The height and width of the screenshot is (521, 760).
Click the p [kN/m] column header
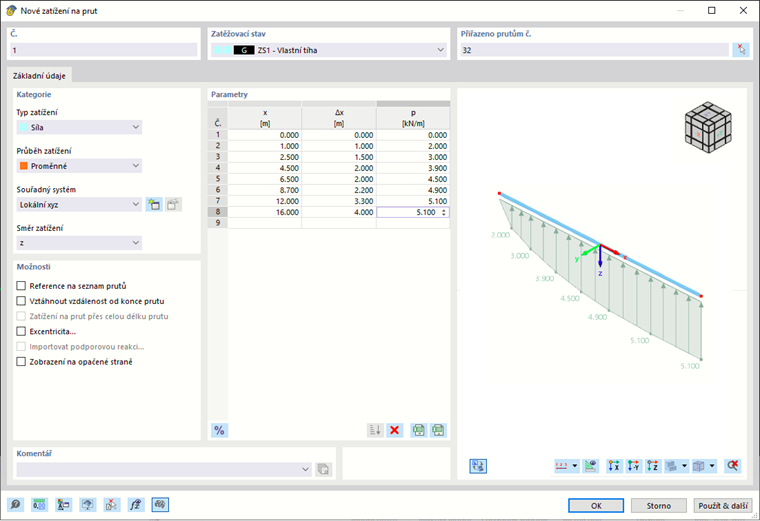(413, 118)
